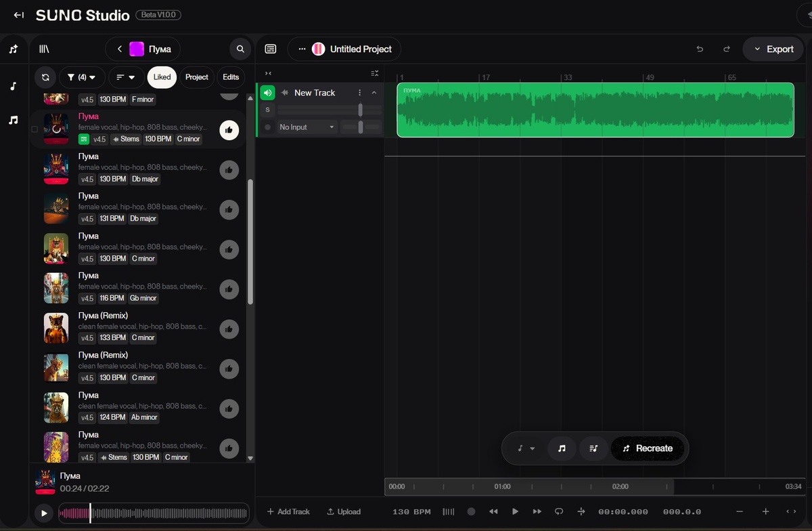Open the library shelves icon

tap(44, 49)
